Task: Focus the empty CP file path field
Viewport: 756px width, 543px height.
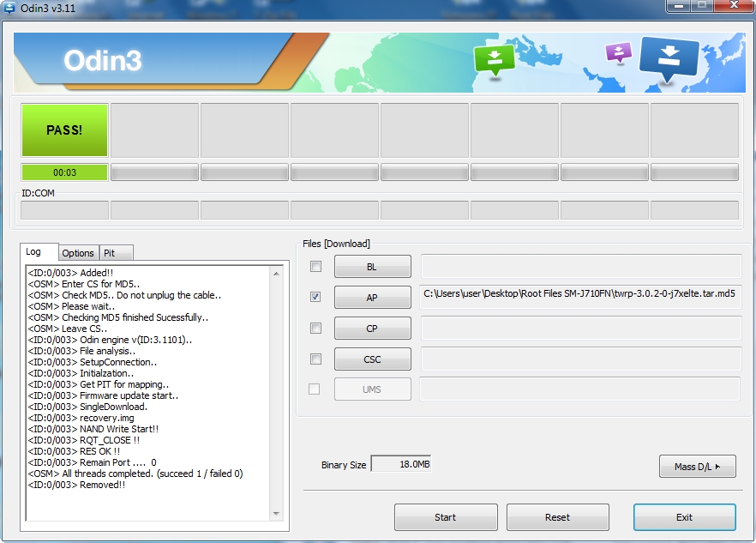Action: click(581, 328)
